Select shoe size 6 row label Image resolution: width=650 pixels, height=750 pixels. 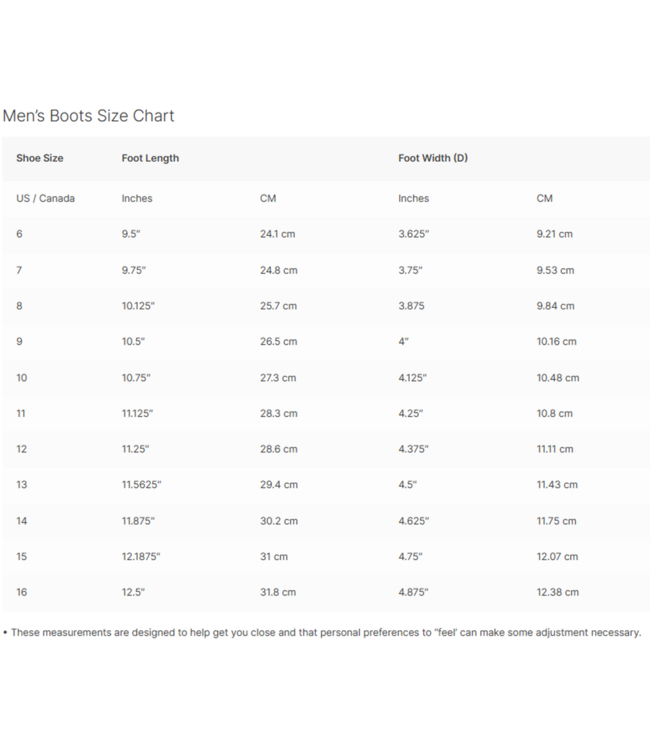(x=19, y=234)
